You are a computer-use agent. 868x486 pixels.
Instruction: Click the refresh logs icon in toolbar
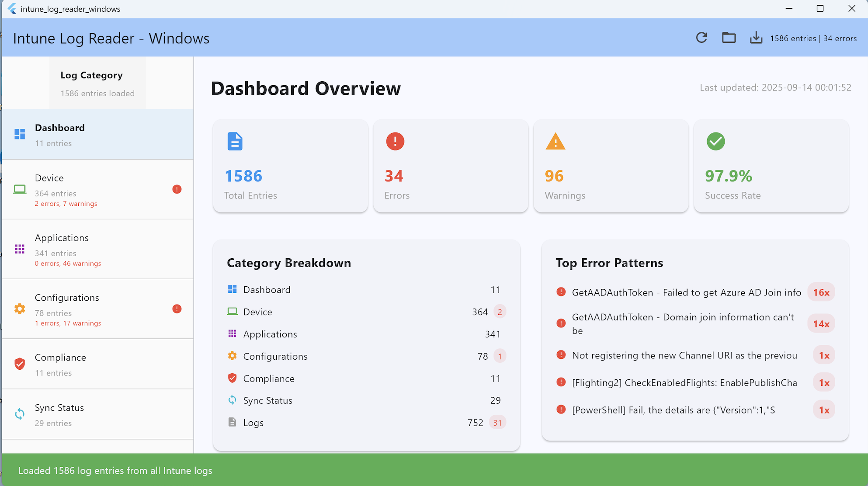pyautogui.click(x=701, y=38)
